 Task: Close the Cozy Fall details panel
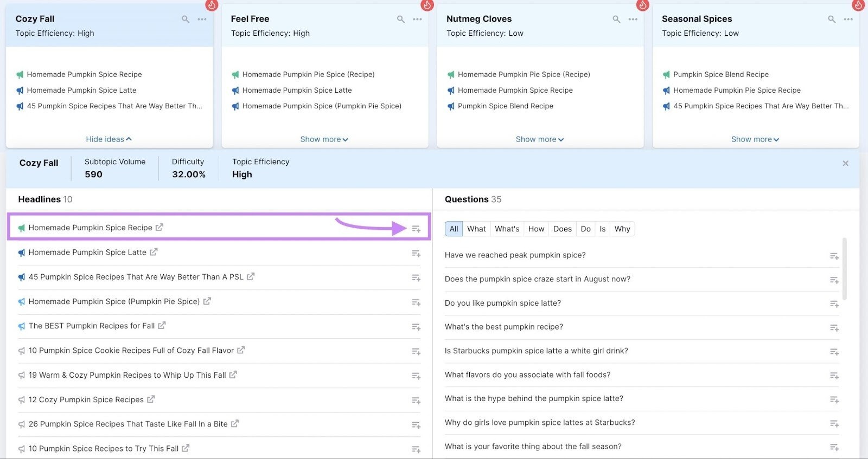tap(845, 163)
